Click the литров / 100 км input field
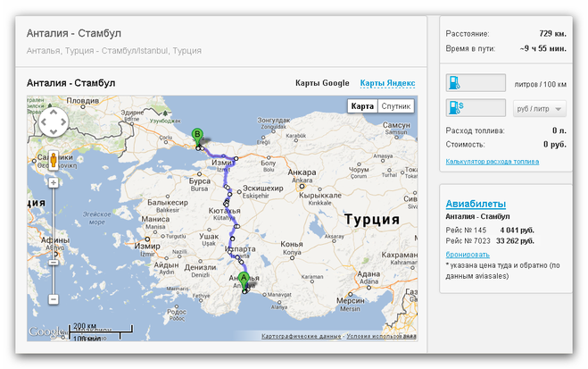Screen dimensions: 588x369 pyautogui.click(x=476, y=83)
